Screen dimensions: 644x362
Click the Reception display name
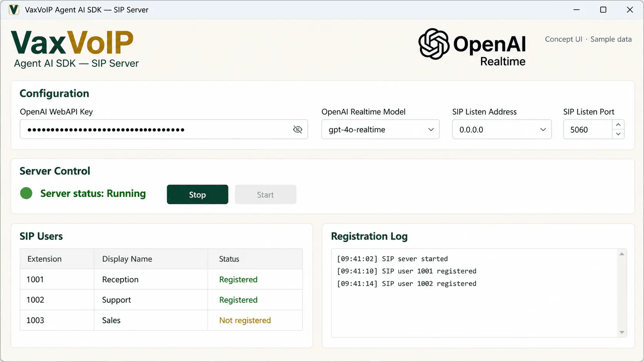[120, 279]
